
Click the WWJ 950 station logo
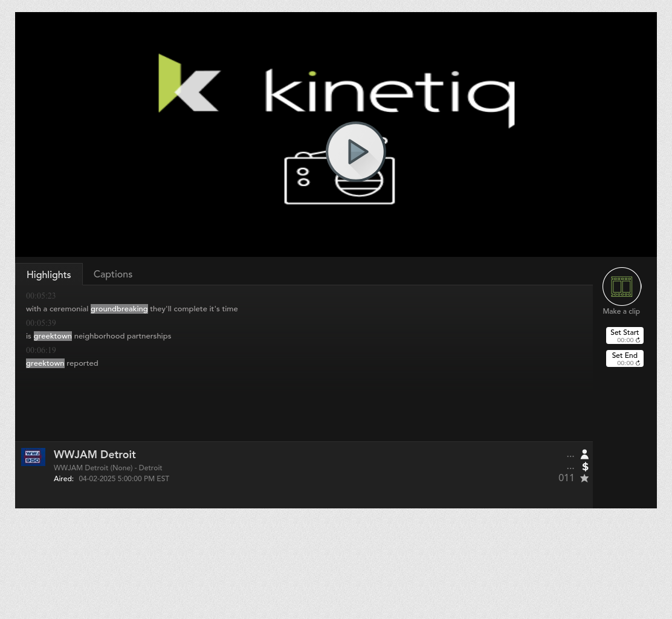coord(33,457)
